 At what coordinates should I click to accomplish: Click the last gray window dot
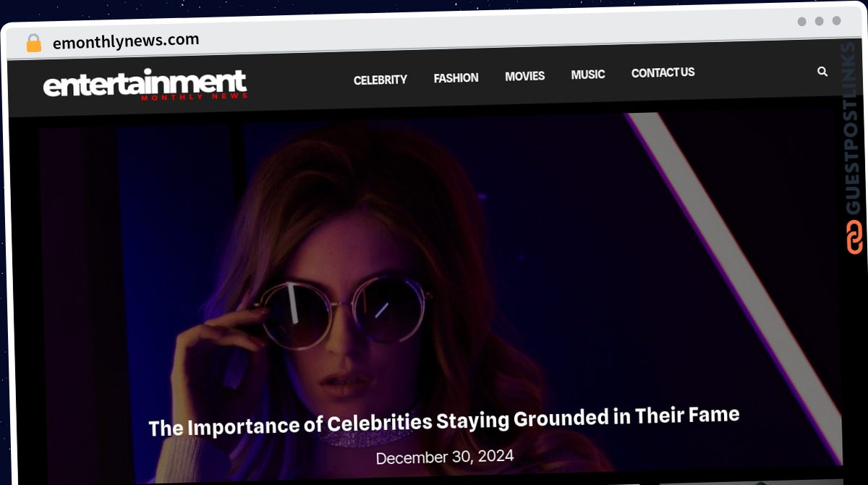(x=837, y=21)
